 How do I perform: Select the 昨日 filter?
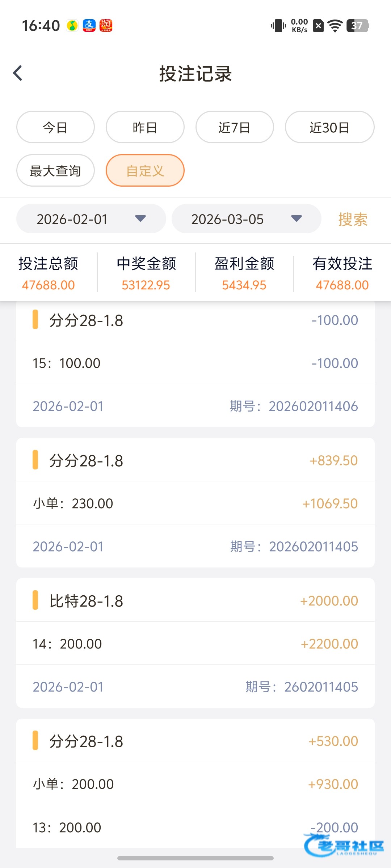(x=145, y=127)
